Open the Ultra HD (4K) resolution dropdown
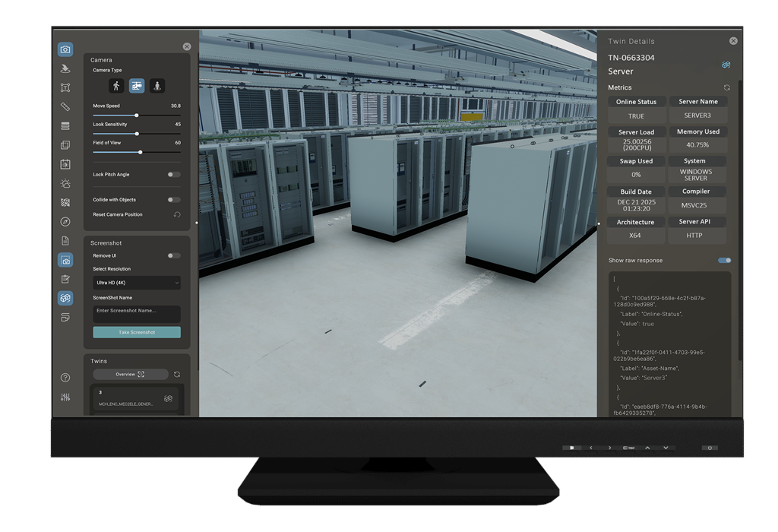 pyautogui.click(x=137, y=283)
